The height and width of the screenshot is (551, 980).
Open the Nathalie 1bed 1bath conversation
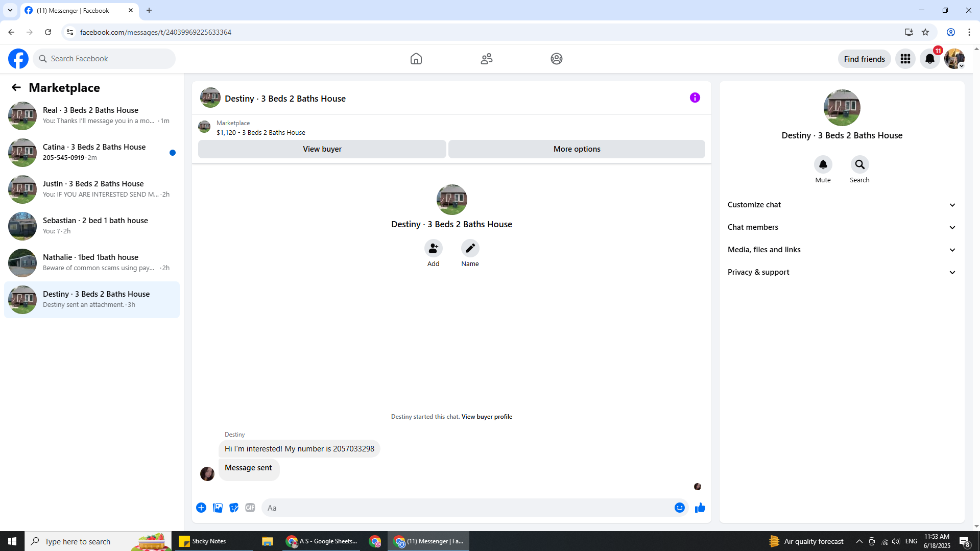pos(92,263)
